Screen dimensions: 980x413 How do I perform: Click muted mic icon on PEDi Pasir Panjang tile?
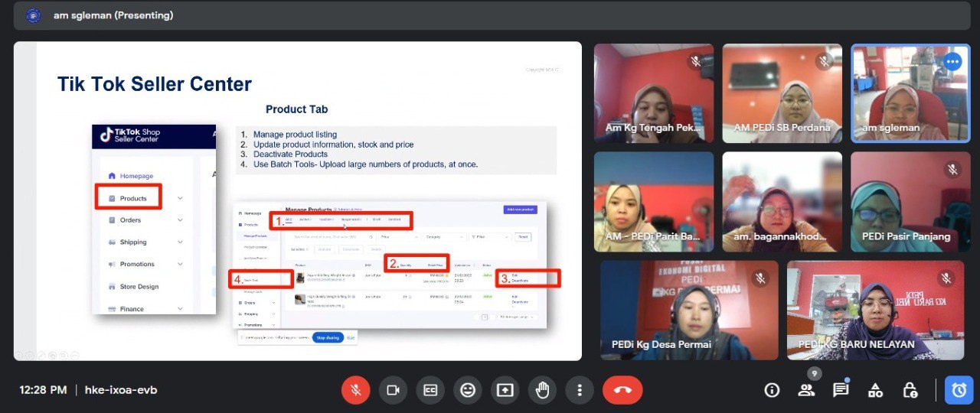(x=952, y=169)
